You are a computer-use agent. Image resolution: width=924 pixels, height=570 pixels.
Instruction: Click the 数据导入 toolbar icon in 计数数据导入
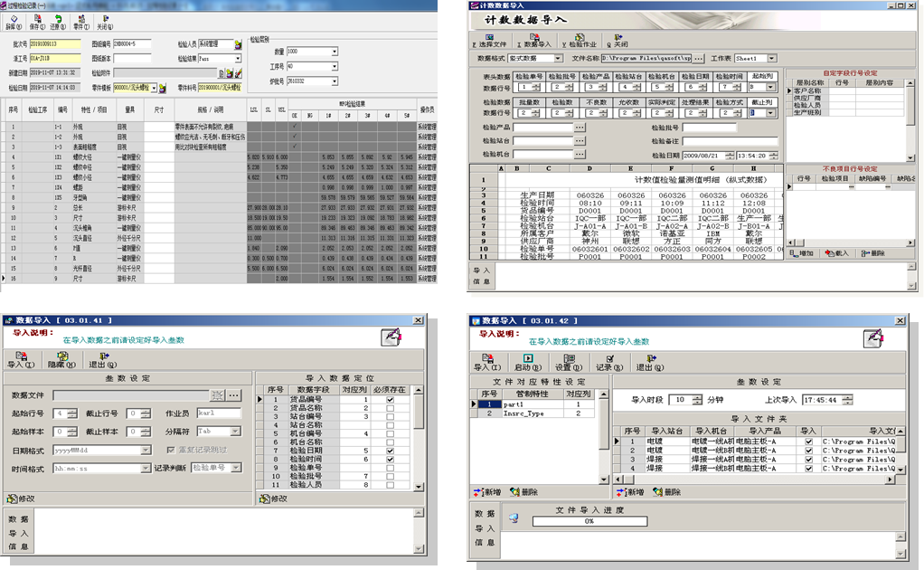click(534, 41)
